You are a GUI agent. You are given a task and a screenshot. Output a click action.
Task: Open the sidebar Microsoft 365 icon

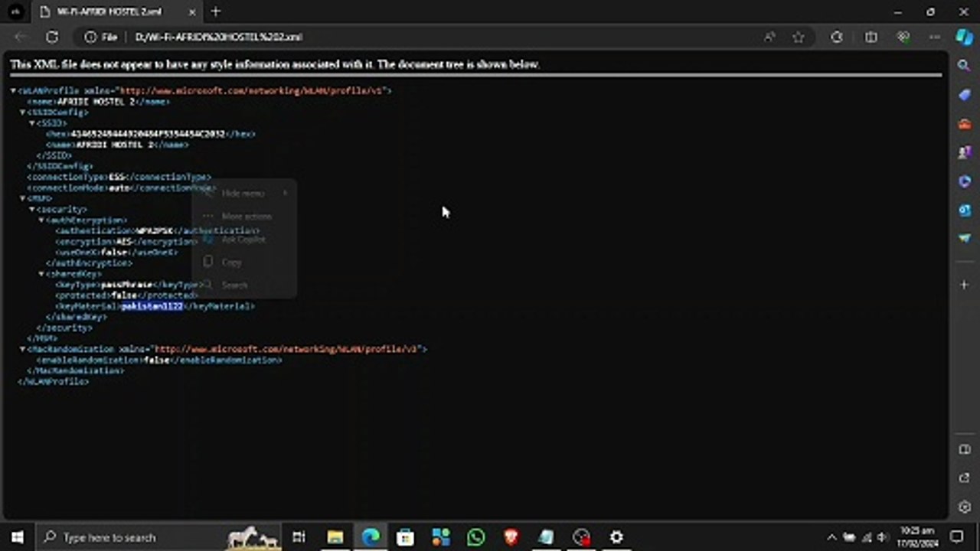(x=964, y=181)
